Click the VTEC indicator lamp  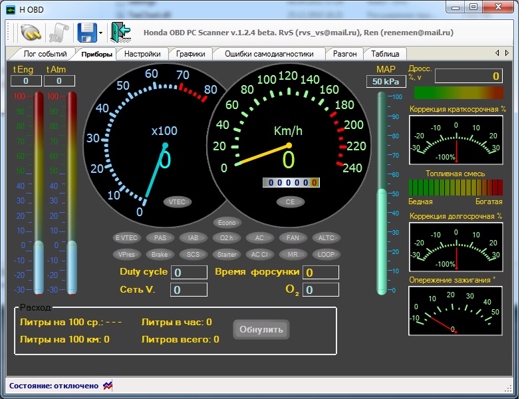click(177, 202)
